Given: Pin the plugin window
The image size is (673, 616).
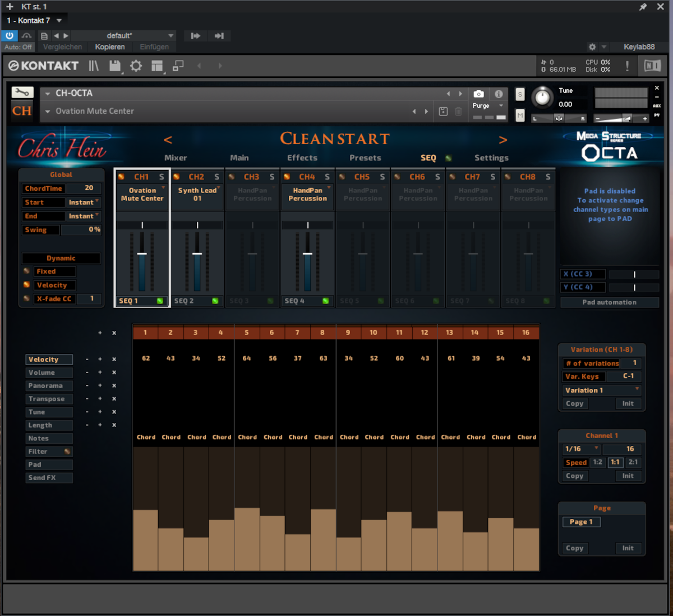Looking at the screenshot, I should 643,7.
